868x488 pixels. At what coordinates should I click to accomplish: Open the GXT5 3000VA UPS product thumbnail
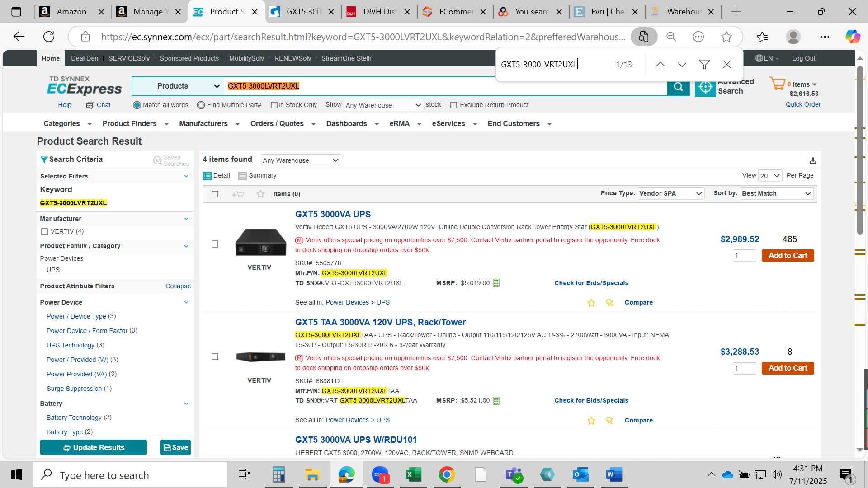260,243
